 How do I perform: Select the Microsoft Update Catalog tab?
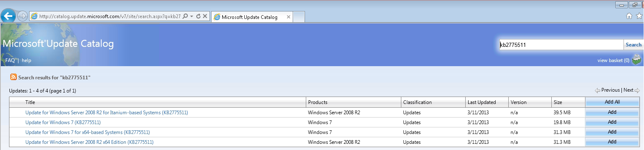click(x=249, y=17)
